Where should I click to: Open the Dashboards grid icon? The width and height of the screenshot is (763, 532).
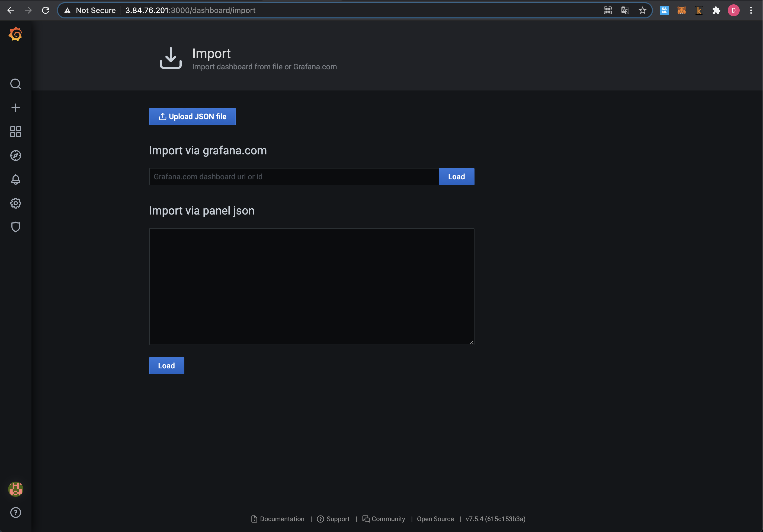(x=16, y=132)
